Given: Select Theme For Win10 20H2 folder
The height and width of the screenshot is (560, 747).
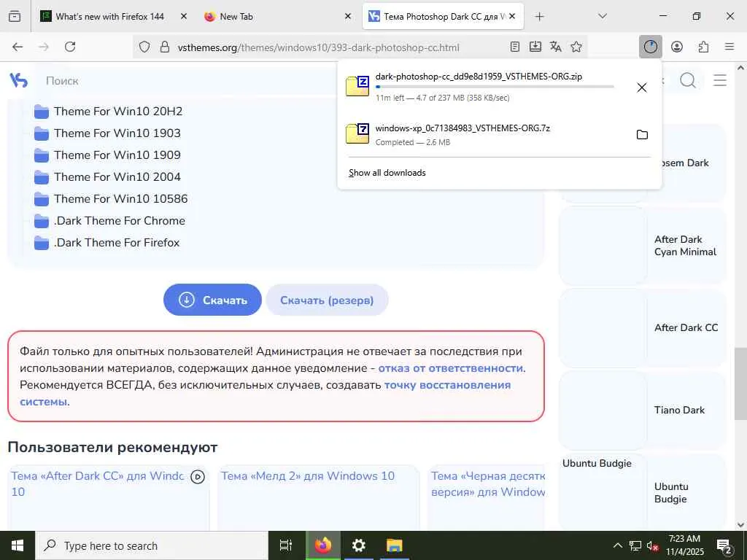Looking at the screenshot, I should (108, 112).
